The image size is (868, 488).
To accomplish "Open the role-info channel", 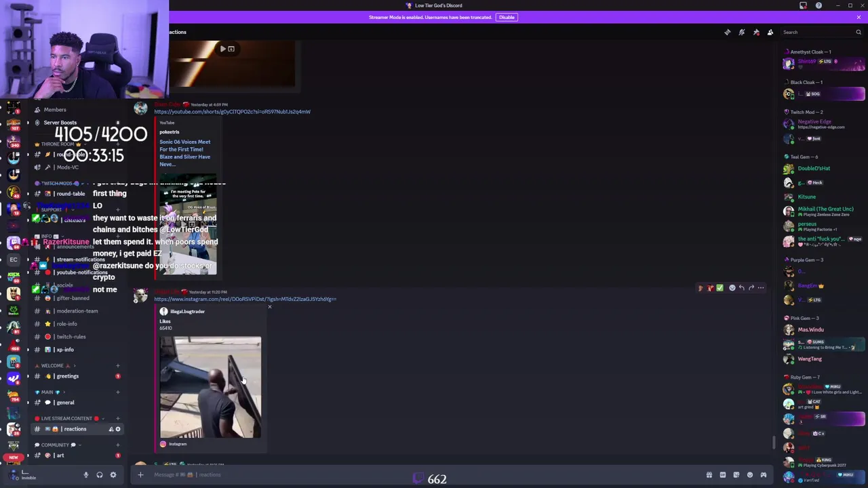I will pos(77,324).
